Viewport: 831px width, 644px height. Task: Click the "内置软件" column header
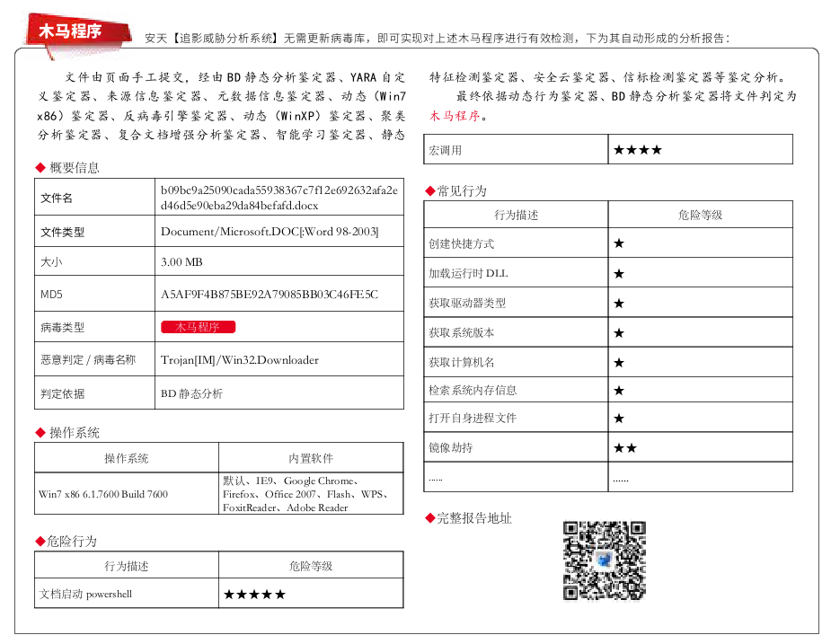click(311, 458)
